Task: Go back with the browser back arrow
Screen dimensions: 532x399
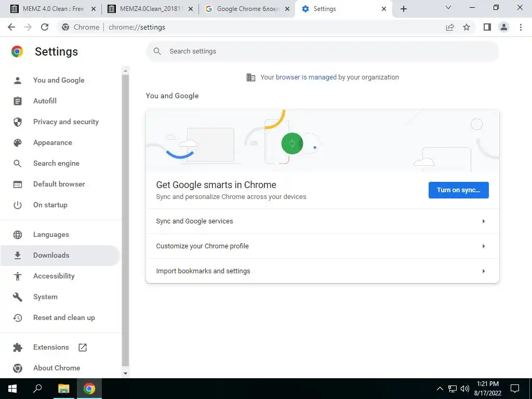Action: click(11, 27)
